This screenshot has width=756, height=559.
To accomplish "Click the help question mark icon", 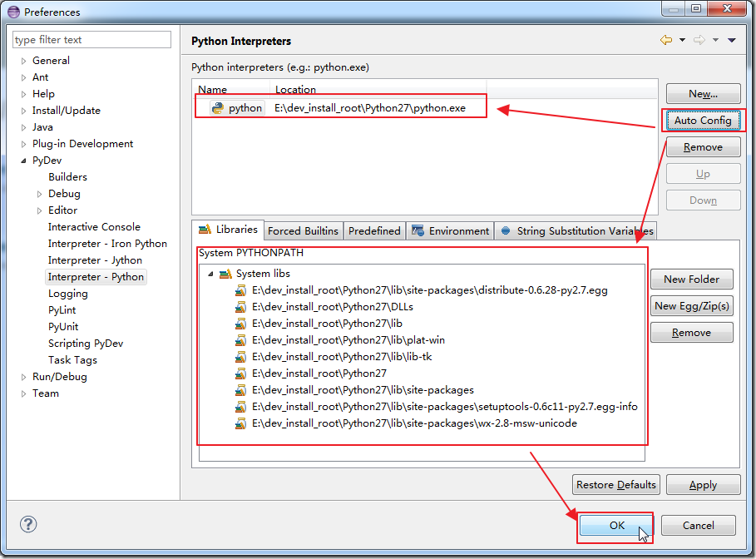I will click(x=28, y=524).
